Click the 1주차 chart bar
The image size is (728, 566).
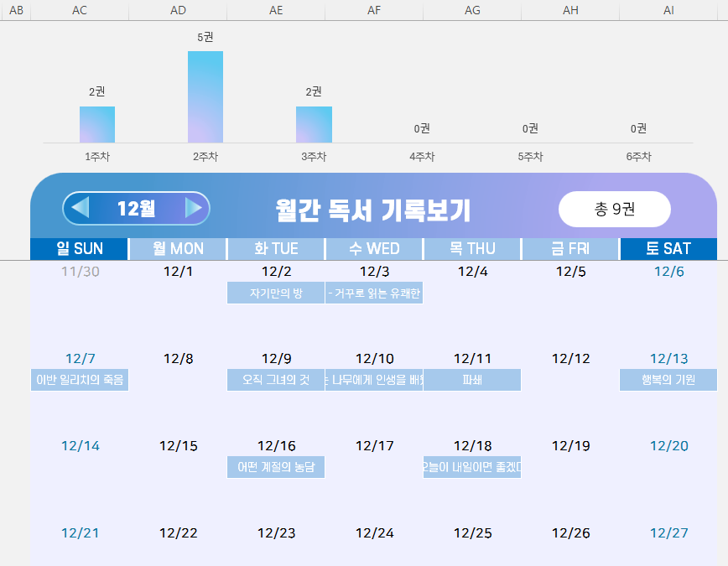point(97,124)
